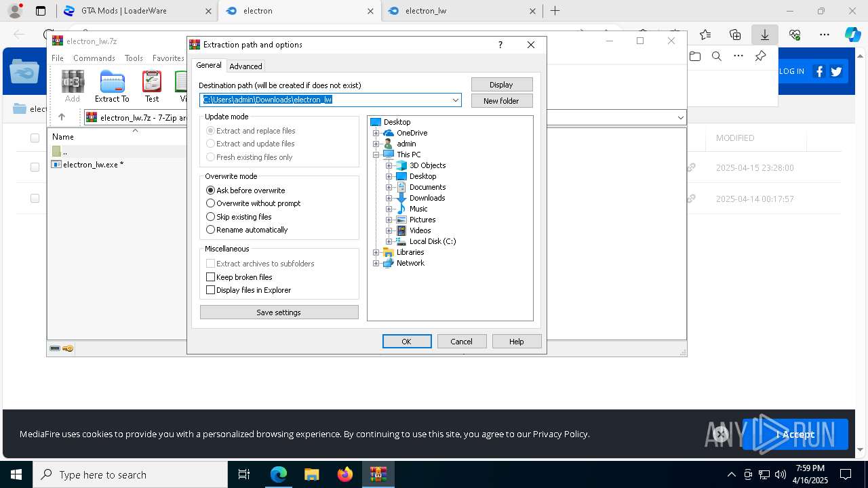
Task: Open Microsoft Edge from the taskbar
Action: pos(279,474)
